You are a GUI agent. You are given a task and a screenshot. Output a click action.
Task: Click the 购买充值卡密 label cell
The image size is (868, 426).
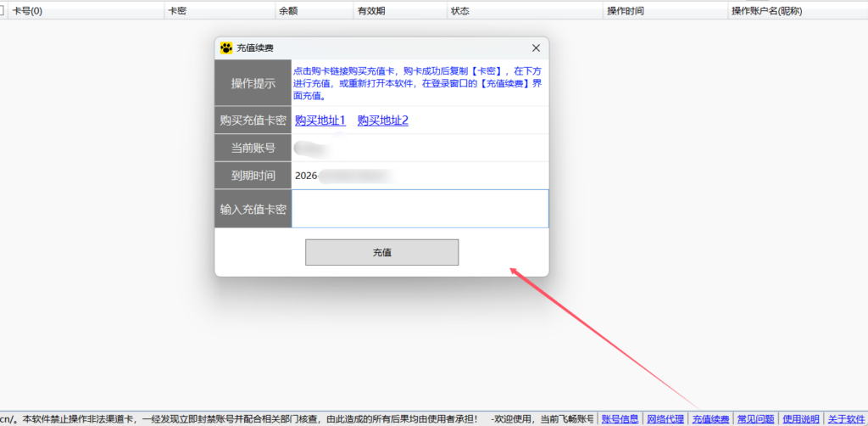[253, 121]
